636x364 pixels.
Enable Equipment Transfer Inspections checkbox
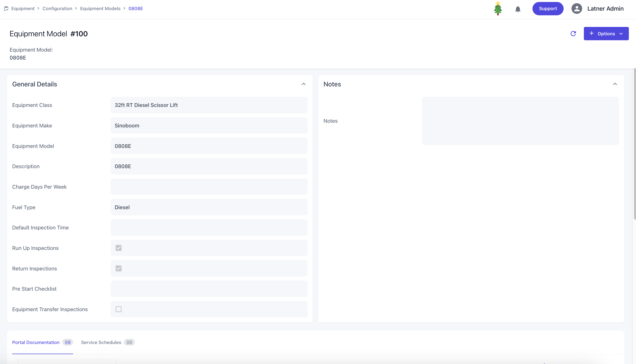(119, 309)
